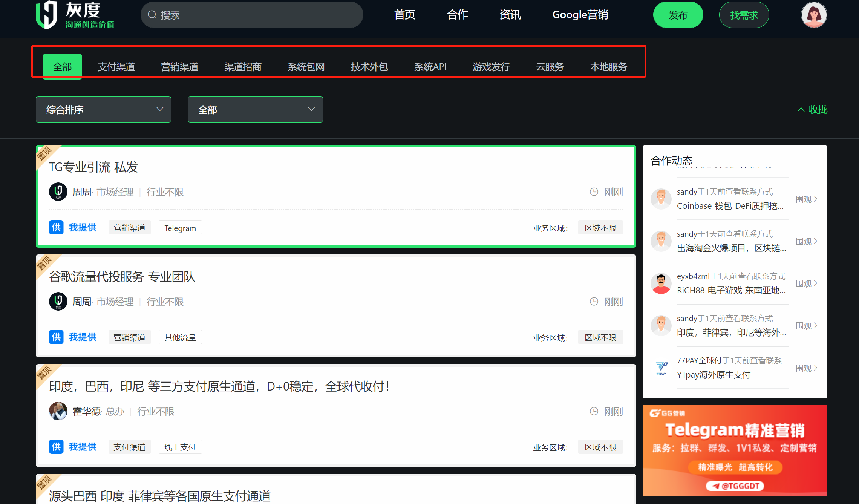This screenshot has height=504, width=859.
Task: Click clock icon on 印度，巴西 payment post
Action: (594, 411)
